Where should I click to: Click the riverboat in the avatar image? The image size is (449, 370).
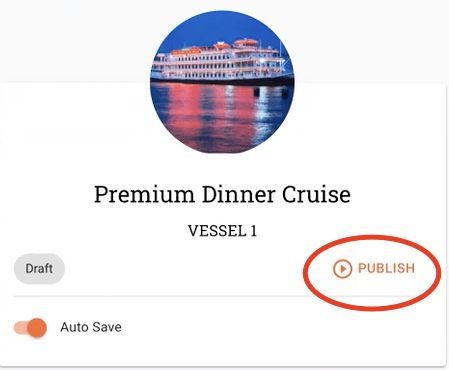click(x=220, y=62)
